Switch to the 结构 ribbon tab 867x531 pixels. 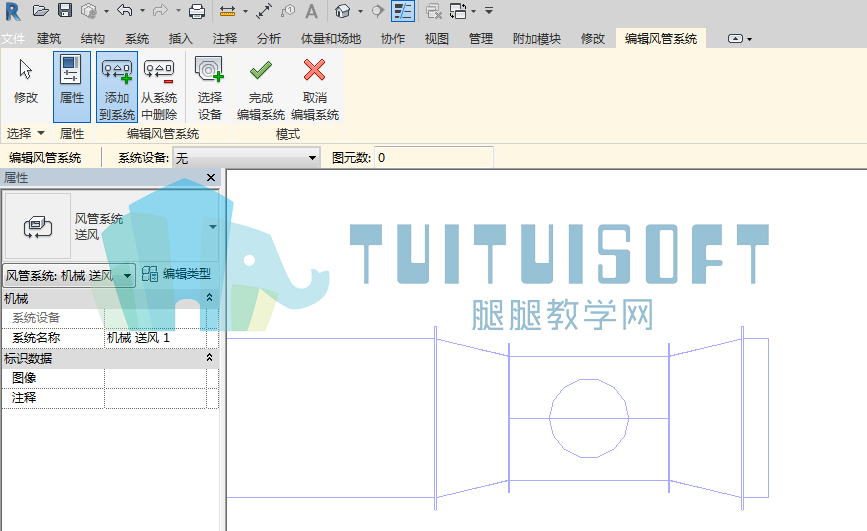(92, 39)
